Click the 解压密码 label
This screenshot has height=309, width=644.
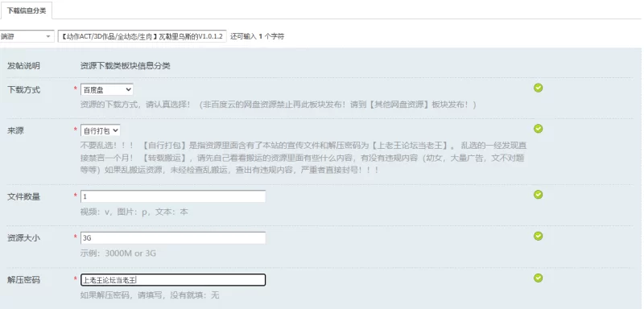point(24,280)
